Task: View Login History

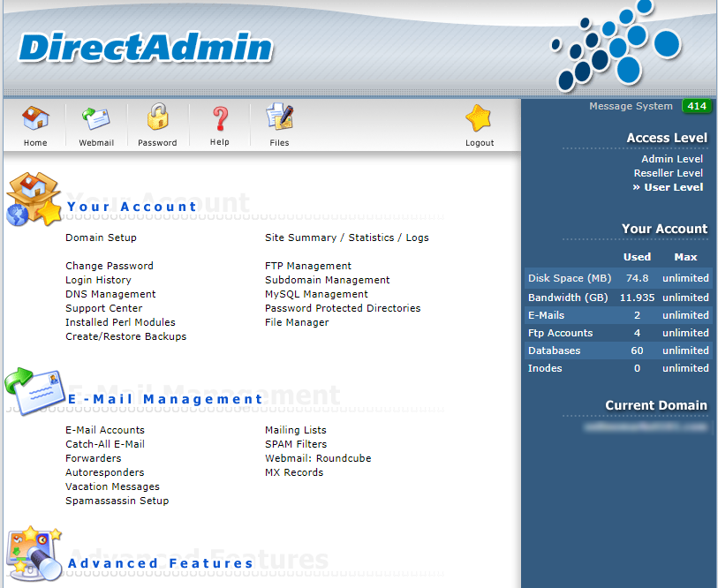Action: click(98, 280)
